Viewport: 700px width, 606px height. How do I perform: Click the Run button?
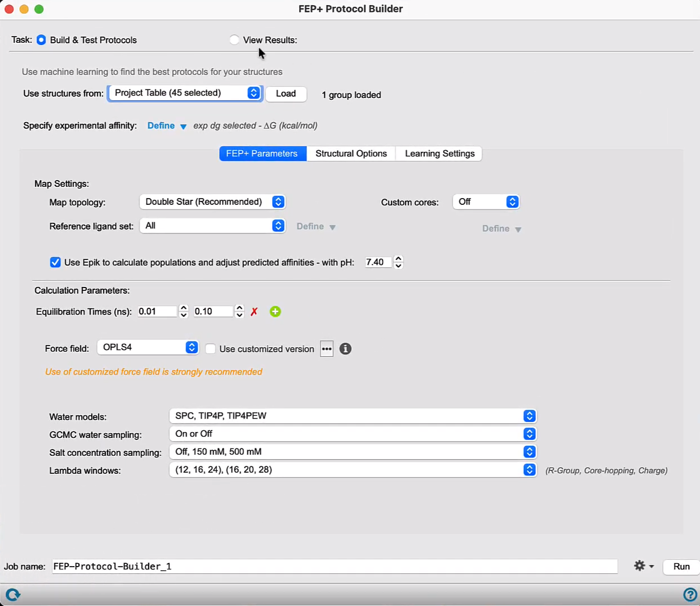coord(681,567)
